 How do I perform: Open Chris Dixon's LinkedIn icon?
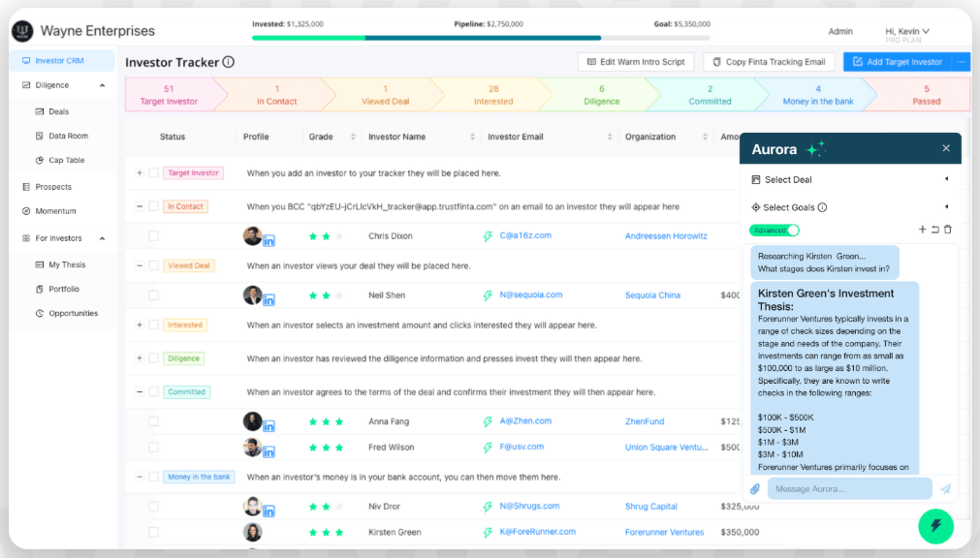(x=269, y=240)
